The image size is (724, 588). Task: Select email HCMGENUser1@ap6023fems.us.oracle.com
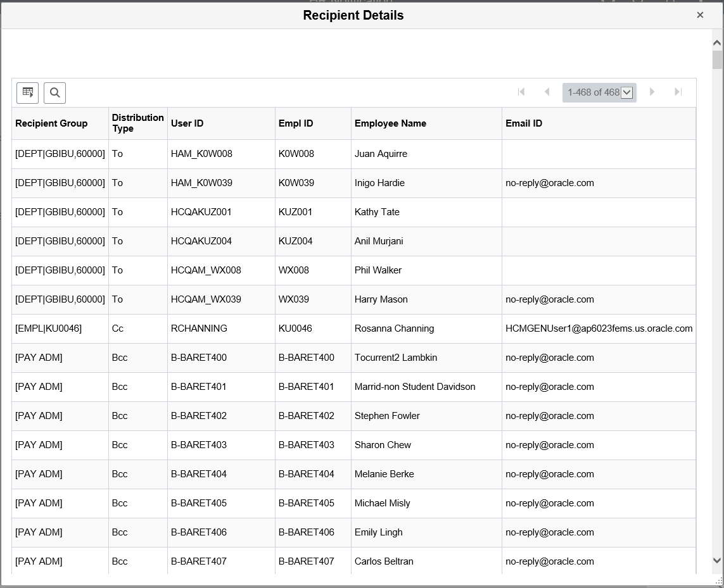click(599, 328)
